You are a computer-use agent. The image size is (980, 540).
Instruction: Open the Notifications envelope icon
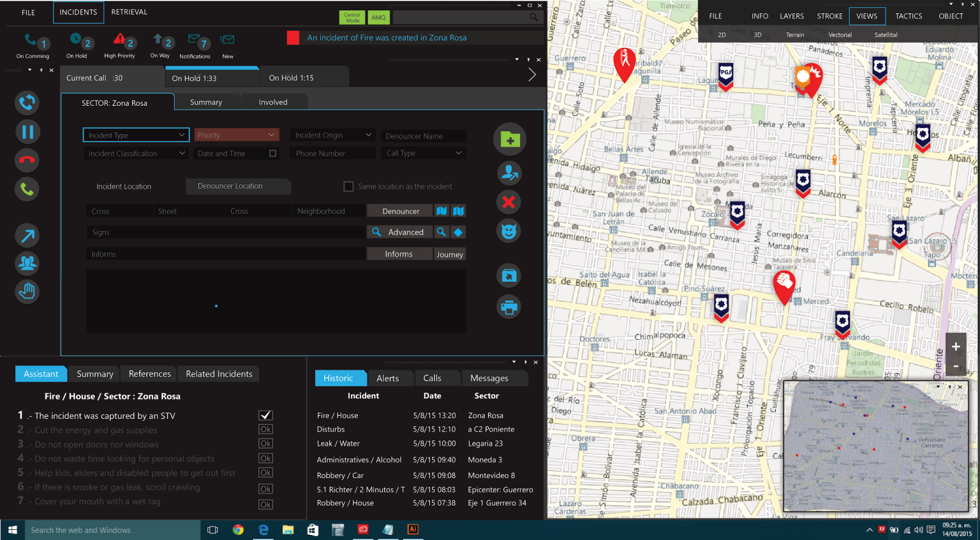click(x=195, y=41)
